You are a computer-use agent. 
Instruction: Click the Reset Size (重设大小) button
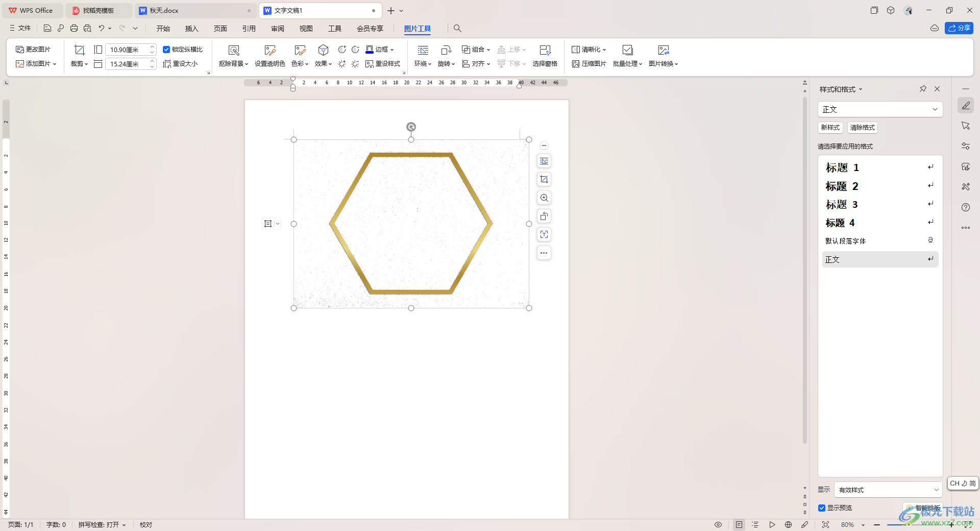pos(180,64)
